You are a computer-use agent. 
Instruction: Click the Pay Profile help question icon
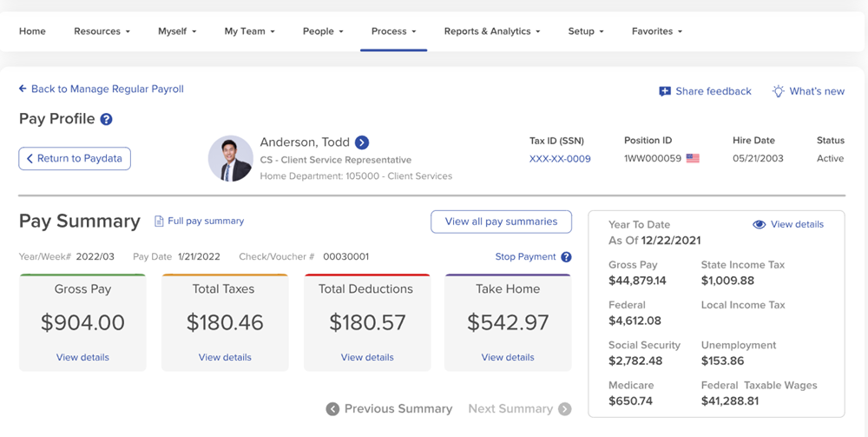pos(106,119)
